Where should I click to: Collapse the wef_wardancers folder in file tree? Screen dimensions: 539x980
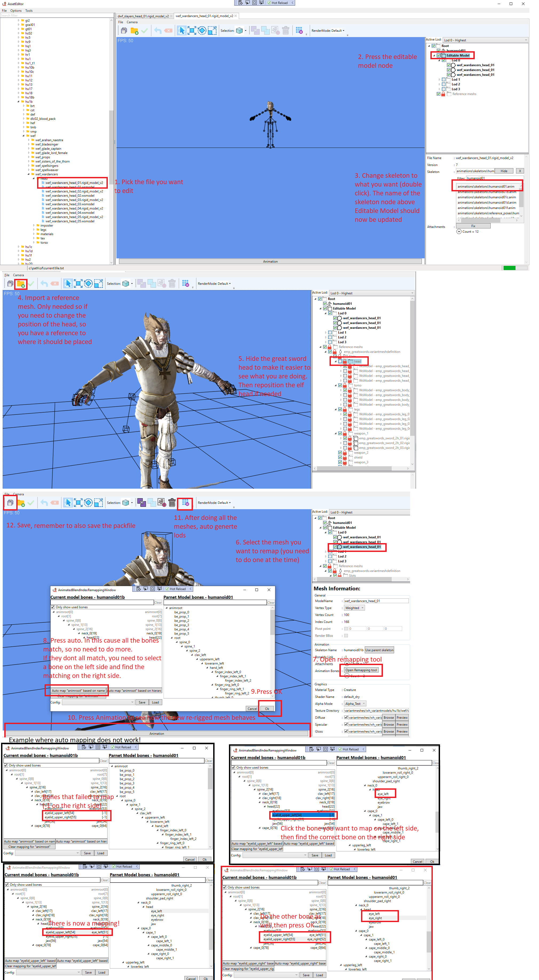[x=29, y=174]
